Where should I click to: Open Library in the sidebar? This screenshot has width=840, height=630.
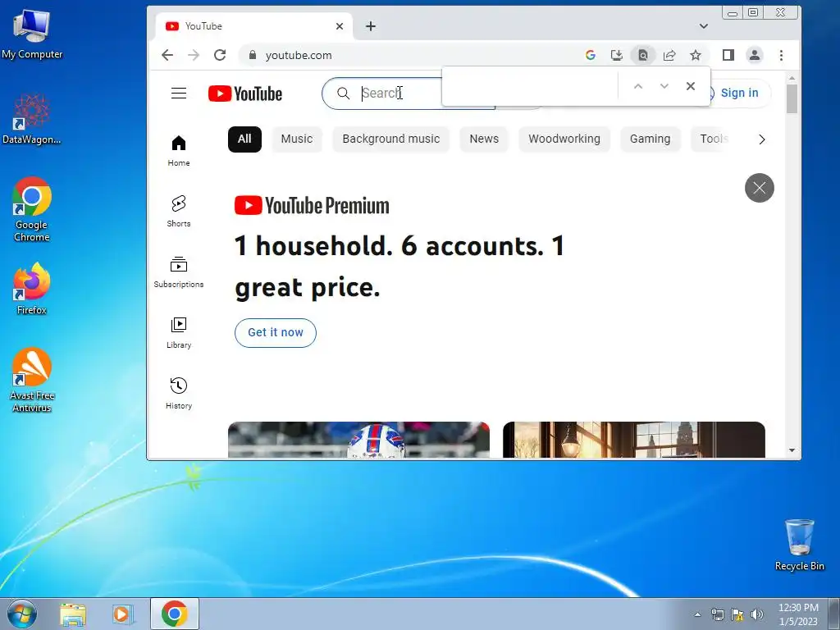[x=178, y=333]
